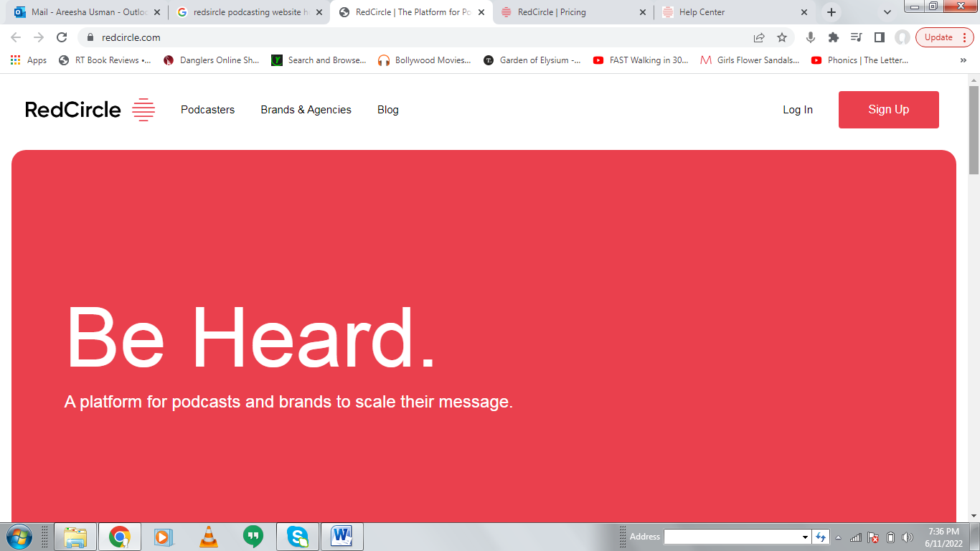Screen dimensions: 980x551
Task: Open the Girls Flower Sandals... bookmark
Action: pos(750,60)
